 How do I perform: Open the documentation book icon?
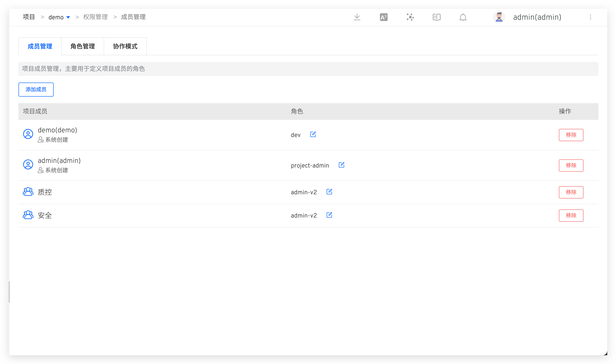[437, 17]
